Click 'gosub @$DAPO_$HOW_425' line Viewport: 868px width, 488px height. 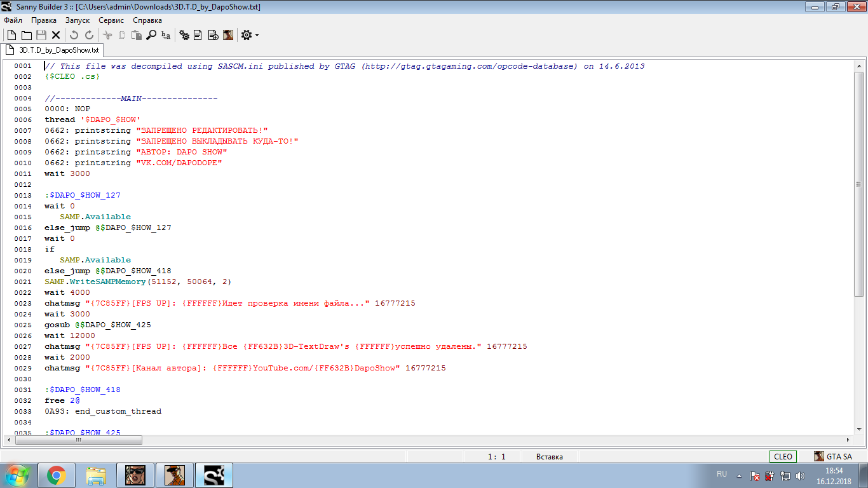(x=98, y=325)
